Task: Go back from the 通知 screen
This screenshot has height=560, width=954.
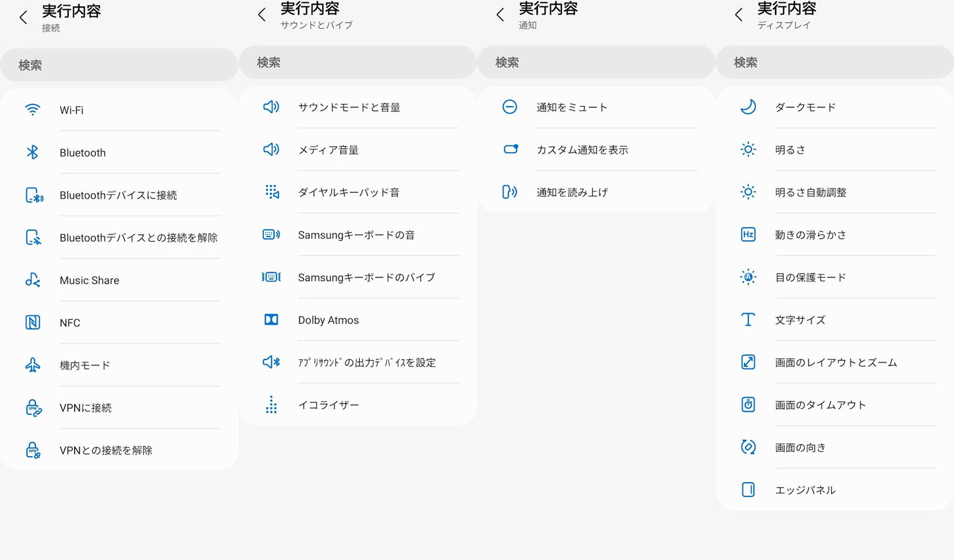Action: point(500,15)
